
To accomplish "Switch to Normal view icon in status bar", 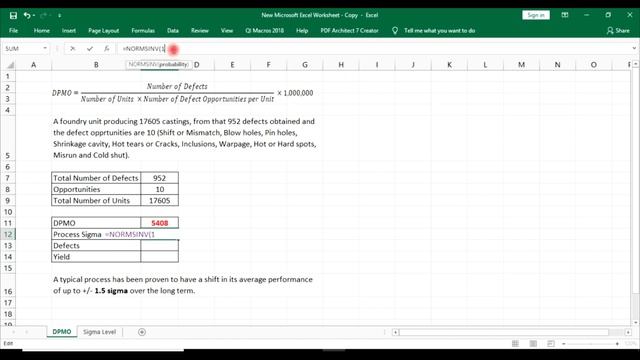I will [515, 344].
